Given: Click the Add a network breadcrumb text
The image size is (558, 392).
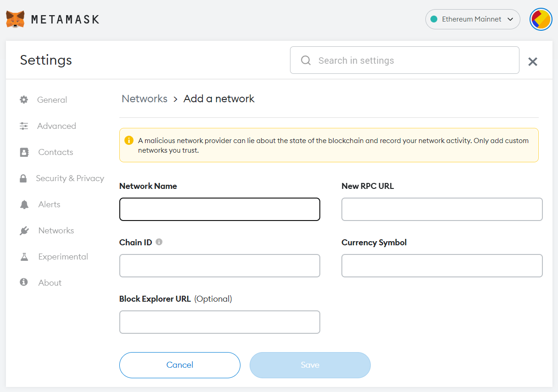Looking at the screenshot, I should [219, 99].
